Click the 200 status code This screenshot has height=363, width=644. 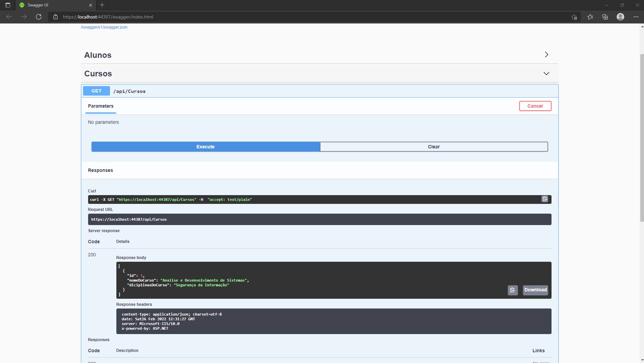(92, 255)
